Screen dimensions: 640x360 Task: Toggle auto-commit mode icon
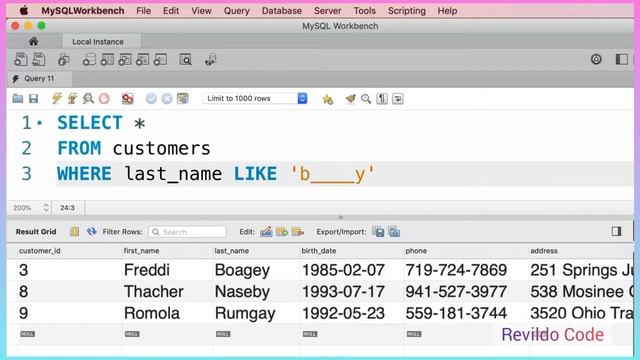coord(183,98)
